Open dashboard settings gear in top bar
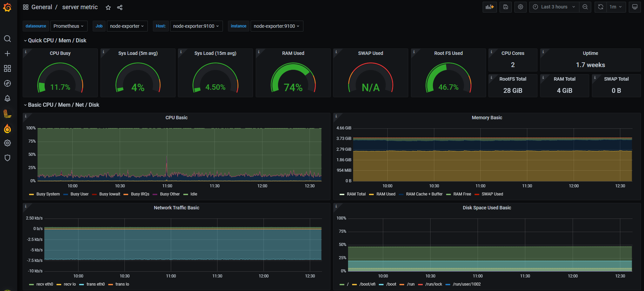 (x=521, y=7)
